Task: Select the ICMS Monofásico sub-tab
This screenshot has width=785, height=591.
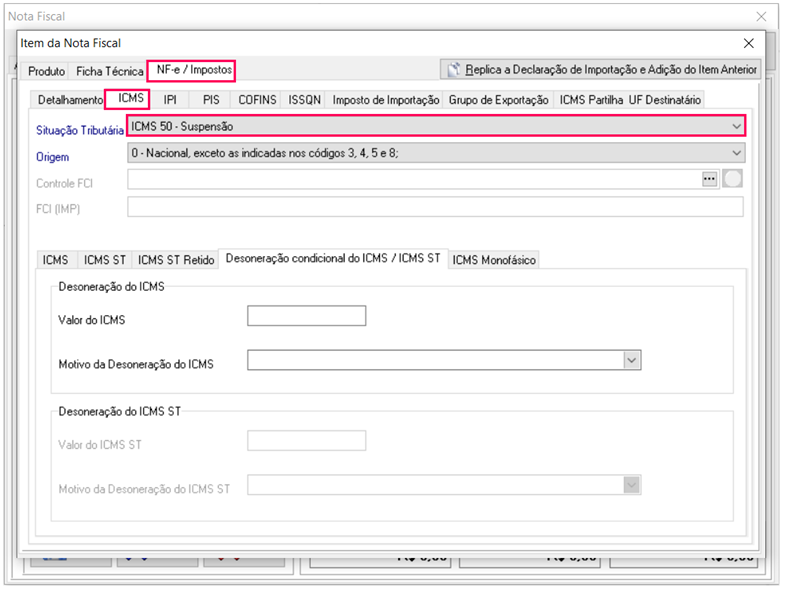Action: [494, 260]
